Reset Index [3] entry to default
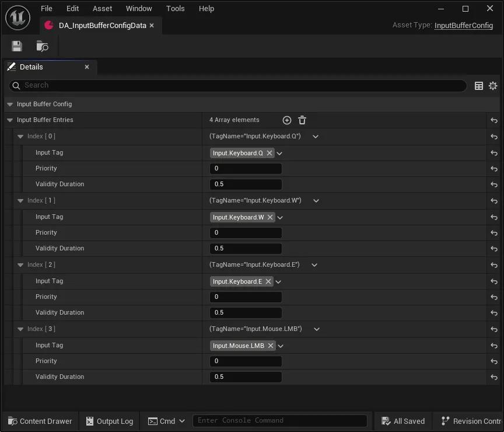504x432 pixels. click(494, 329)
